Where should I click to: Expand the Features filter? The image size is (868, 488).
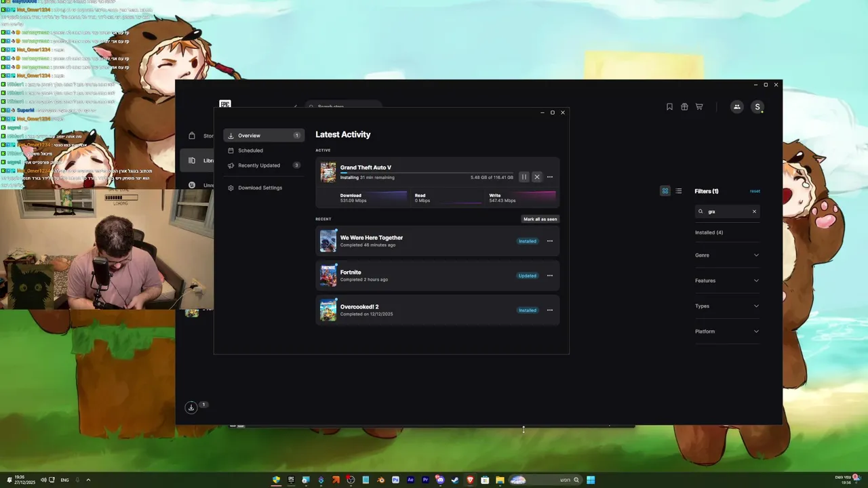(727, 281)
